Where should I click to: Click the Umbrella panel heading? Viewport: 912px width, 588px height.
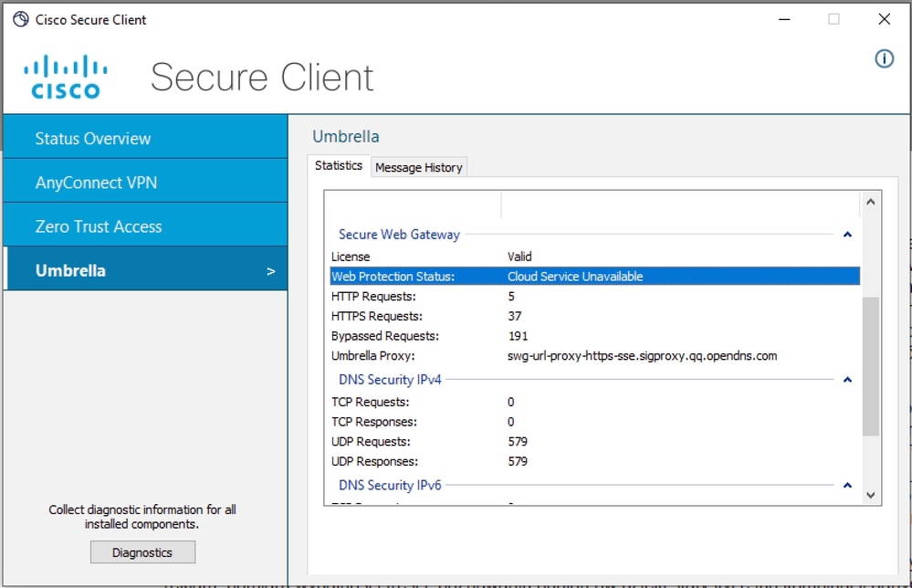click(345, 137)
